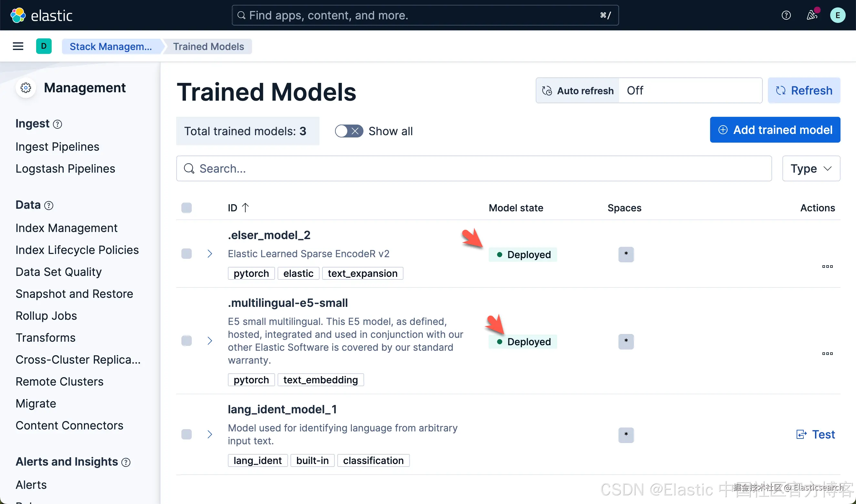Click the trained models Search field
Viewport: 856px width, 504px height.
point(474,168)
